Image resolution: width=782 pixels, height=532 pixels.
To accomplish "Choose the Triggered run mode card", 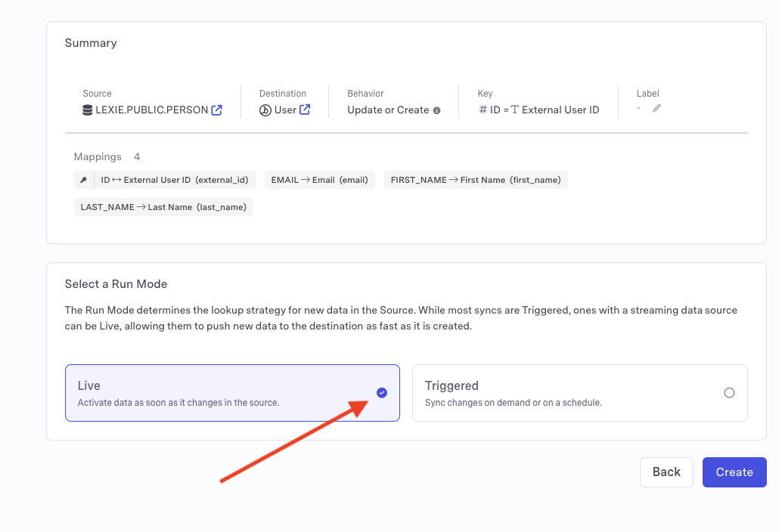I will pos(579,393).
